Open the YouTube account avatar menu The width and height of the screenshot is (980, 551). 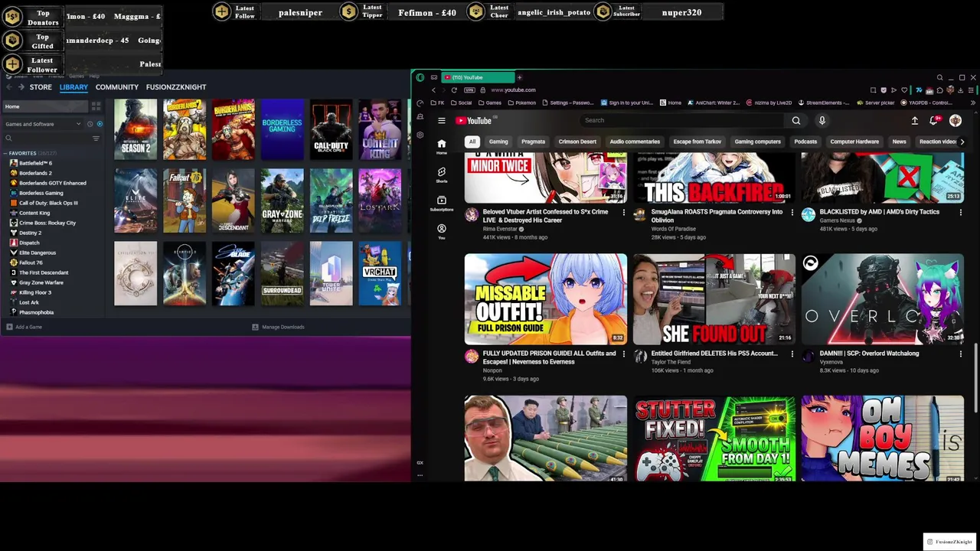point(955,120)
